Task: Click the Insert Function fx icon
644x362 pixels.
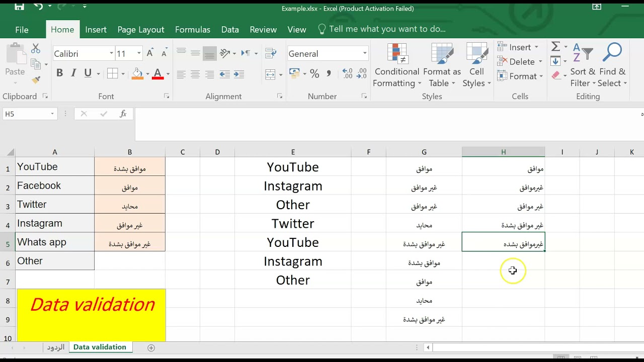Action: 123,114
